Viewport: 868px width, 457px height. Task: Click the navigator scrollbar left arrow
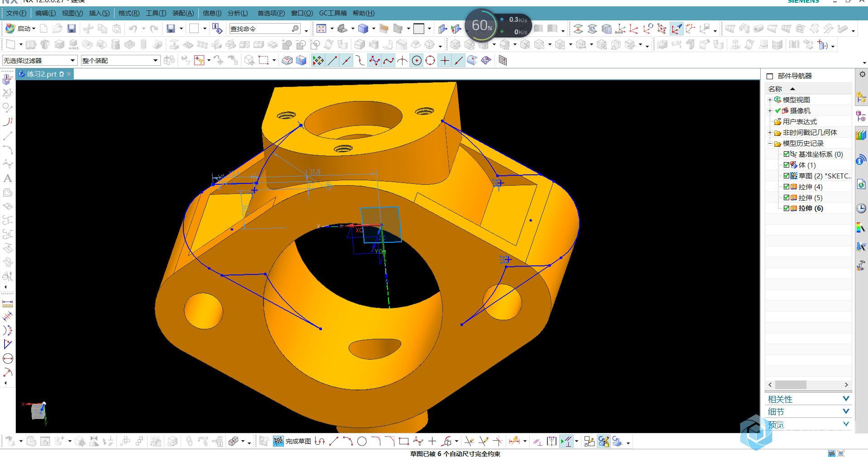pos(770,385)
